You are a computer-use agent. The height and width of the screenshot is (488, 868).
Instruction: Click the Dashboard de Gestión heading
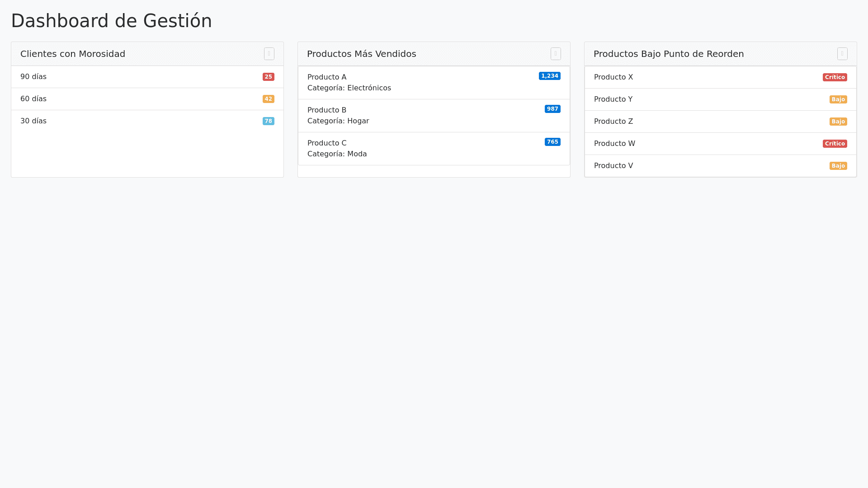111,21
